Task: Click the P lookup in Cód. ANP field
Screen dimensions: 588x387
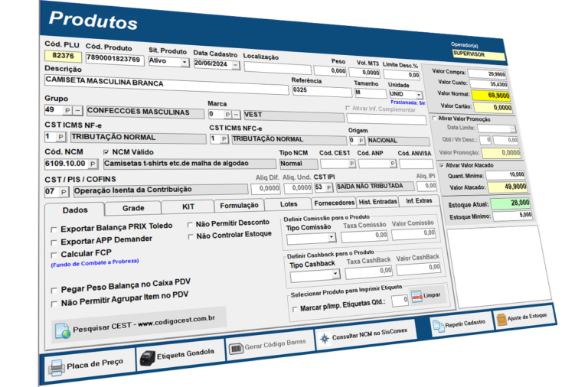Action: pos(393,164)
